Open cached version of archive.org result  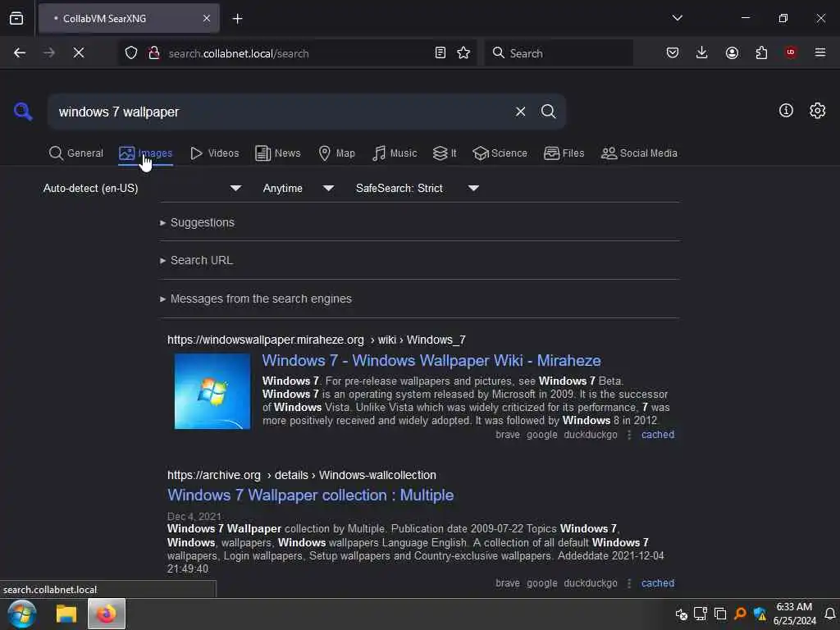657,583
